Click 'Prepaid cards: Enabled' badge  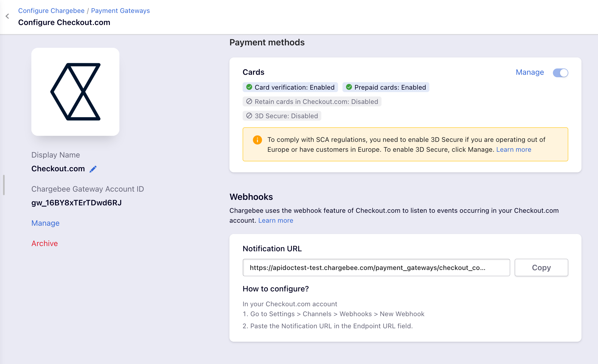[x=386, y=87]
